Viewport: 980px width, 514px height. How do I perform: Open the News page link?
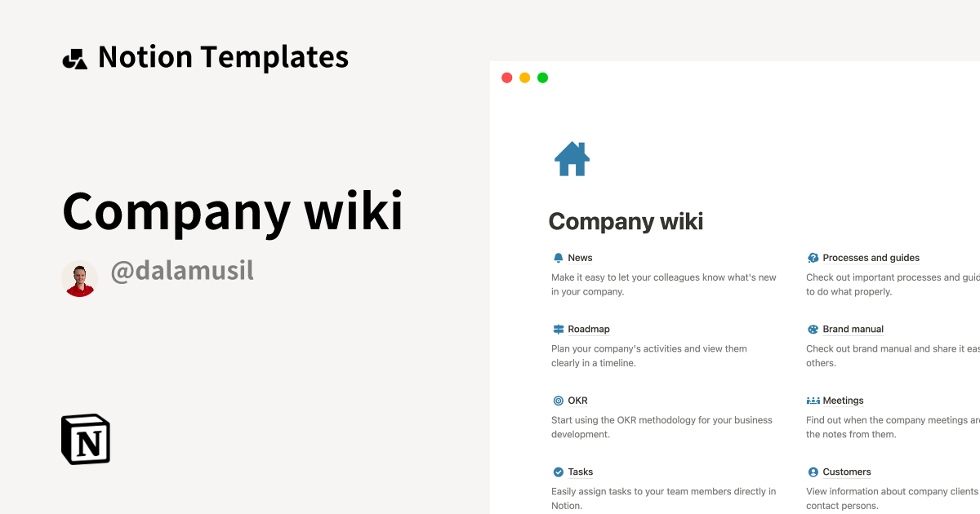point(580,258)
